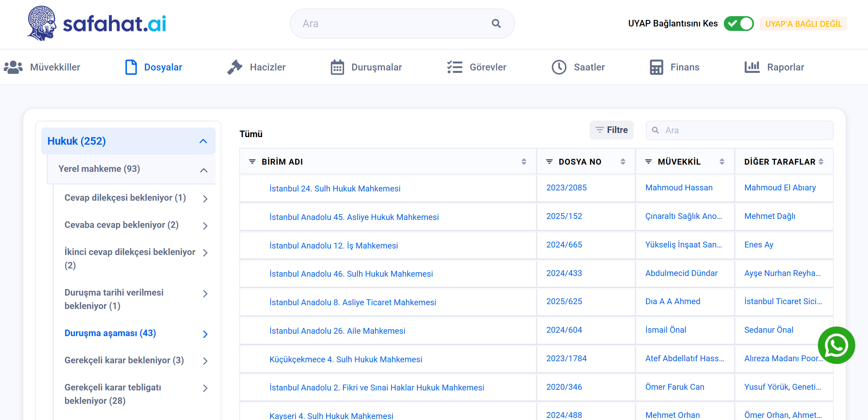Viewport: 868px width, 420px height.
Task: Open the Müvekkiller menu tab
Action: [42, 67]
